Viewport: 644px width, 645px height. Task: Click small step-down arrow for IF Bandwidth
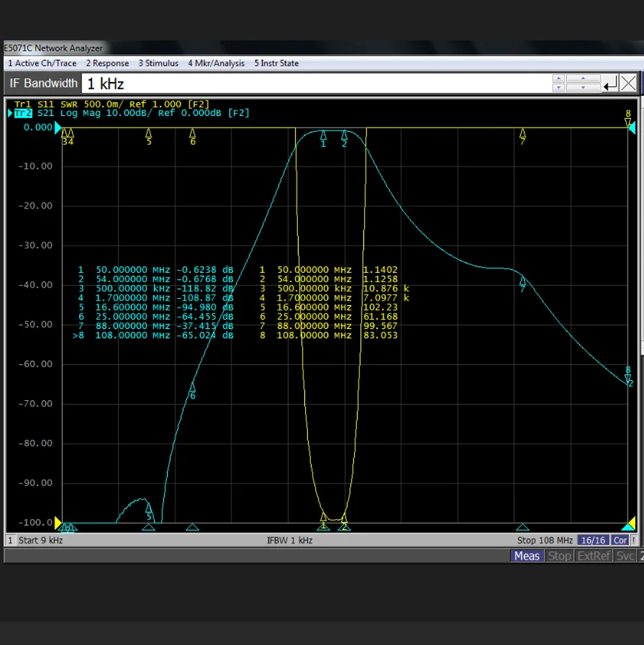click(558, 88)
